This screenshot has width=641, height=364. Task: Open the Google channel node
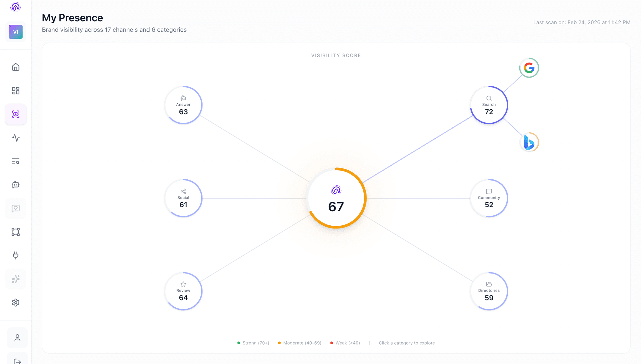click(529, 68)
